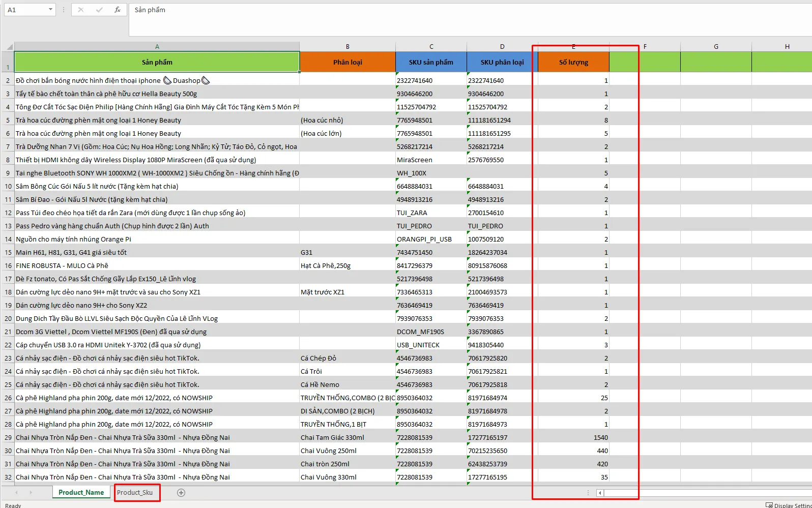Click the quantity cell showing 440

click(x=573, y=451)
